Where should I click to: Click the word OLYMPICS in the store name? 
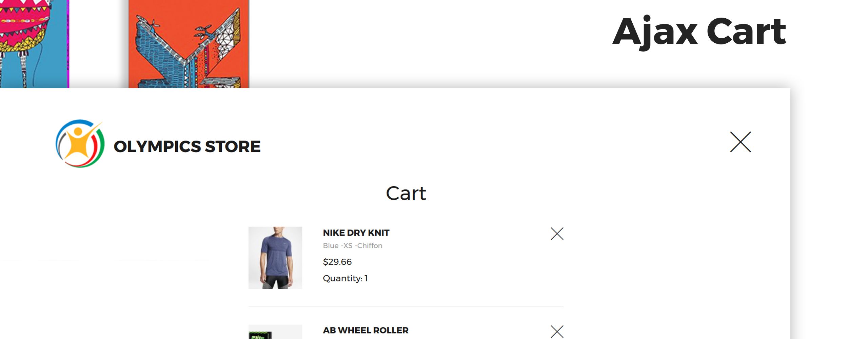click(157, 147)
